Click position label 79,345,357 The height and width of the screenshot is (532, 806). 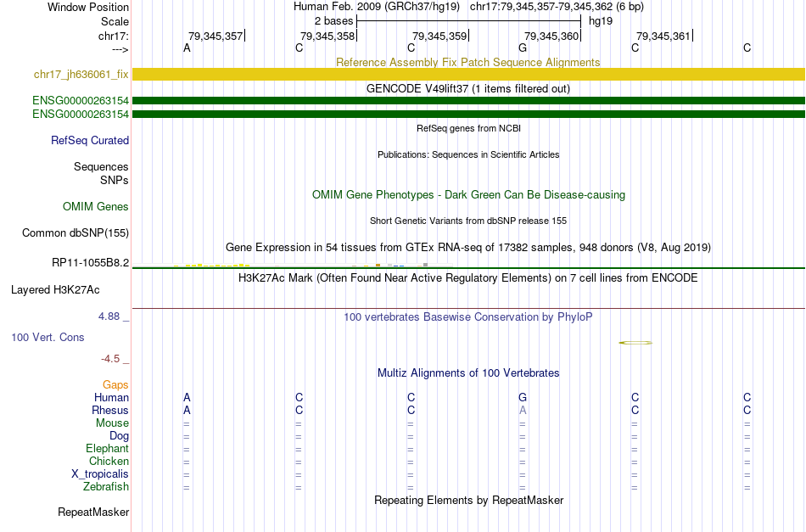click(215, 36)
